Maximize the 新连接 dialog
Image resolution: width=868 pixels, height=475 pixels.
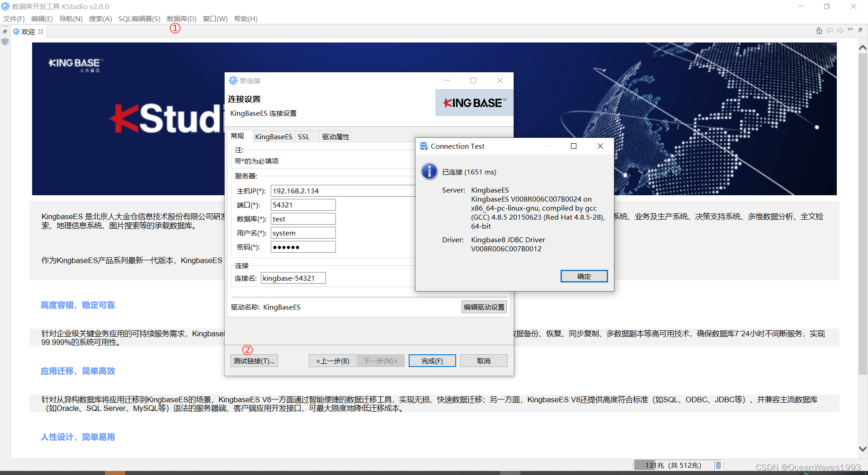[473, 80]
